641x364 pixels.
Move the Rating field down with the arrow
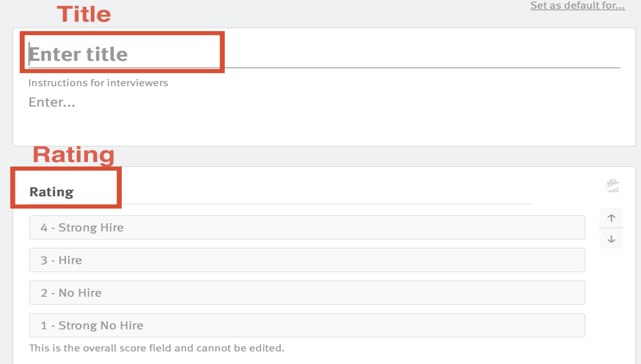[x=611, y=239]
